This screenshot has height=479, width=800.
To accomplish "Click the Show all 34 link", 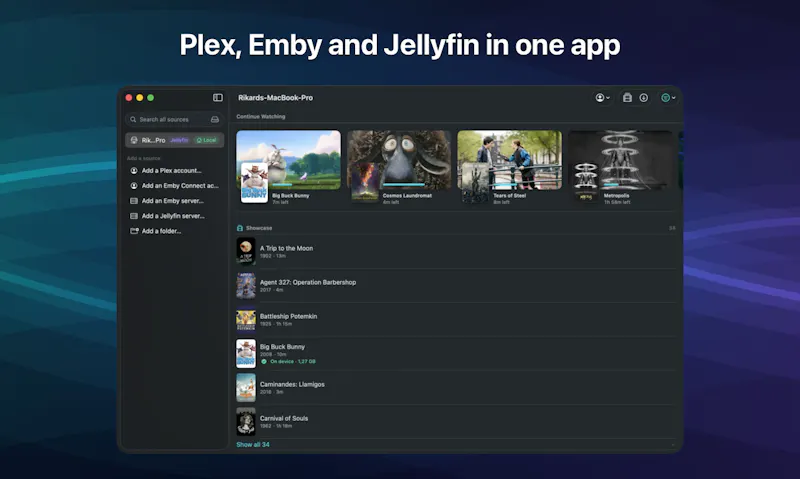I will click(253, 444).
